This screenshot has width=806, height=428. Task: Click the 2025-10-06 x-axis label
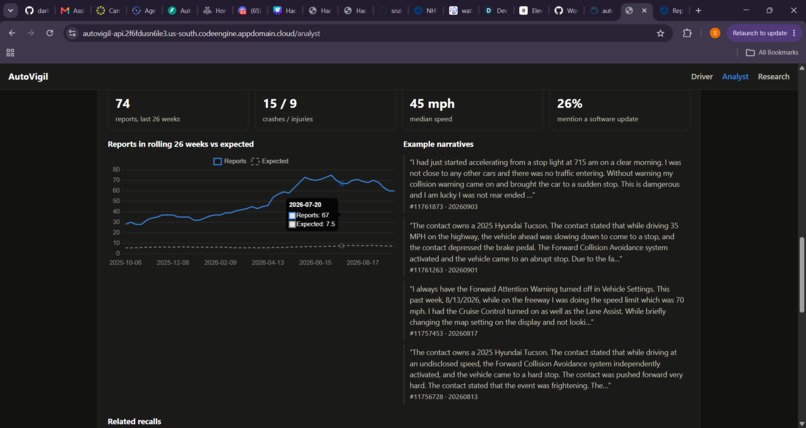[125, 263]
